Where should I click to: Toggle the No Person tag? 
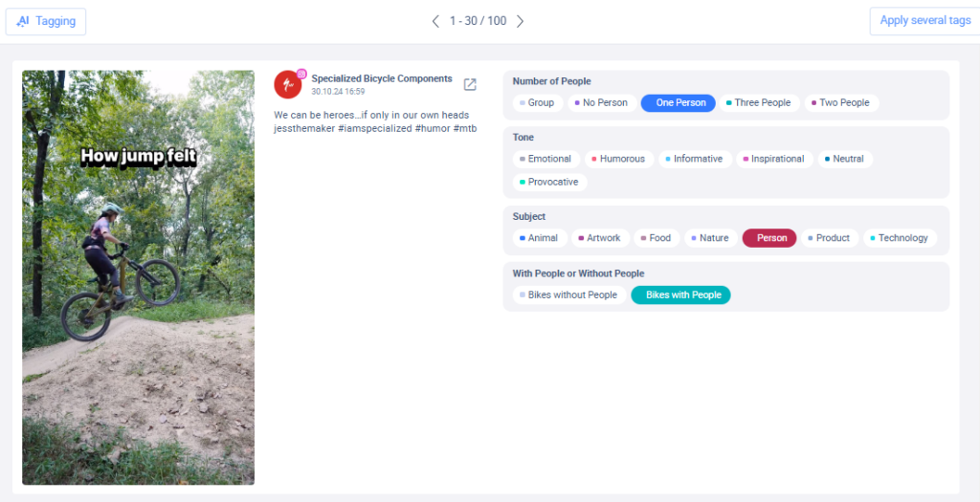(602, 103)
